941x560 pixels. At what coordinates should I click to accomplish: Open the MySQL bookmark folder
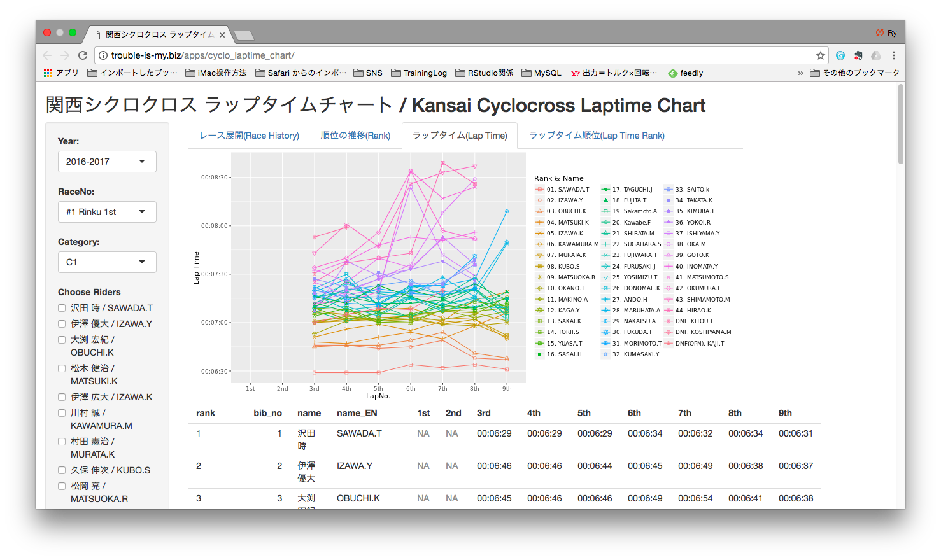[x=541, y=73]
